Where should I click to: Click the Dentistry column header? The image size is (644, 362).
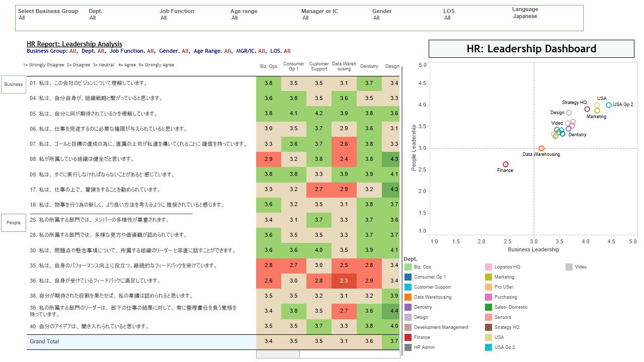[369, 66]
